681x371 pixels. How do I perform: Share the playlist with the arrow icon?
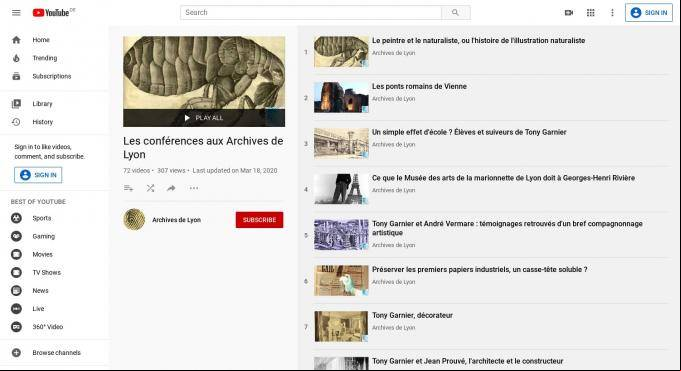tap(171, 188)
